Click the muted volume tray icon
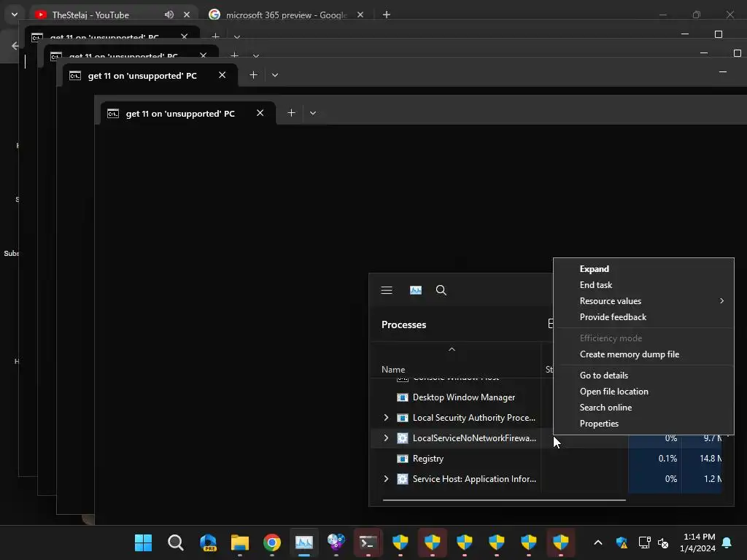The height and width of the screenshot is (560, 747). [662, 542]
